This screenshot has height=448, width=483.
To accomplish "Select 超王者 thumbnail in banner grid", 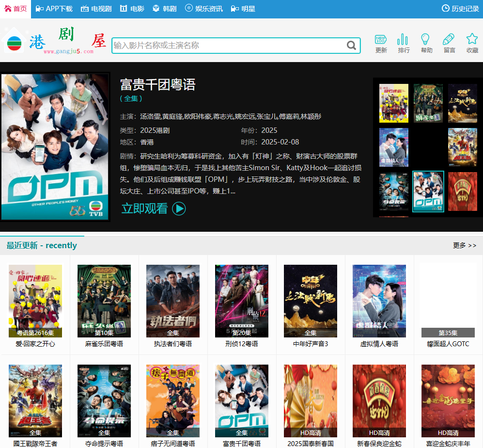I will pyautogui.click(x=462, y=147).
